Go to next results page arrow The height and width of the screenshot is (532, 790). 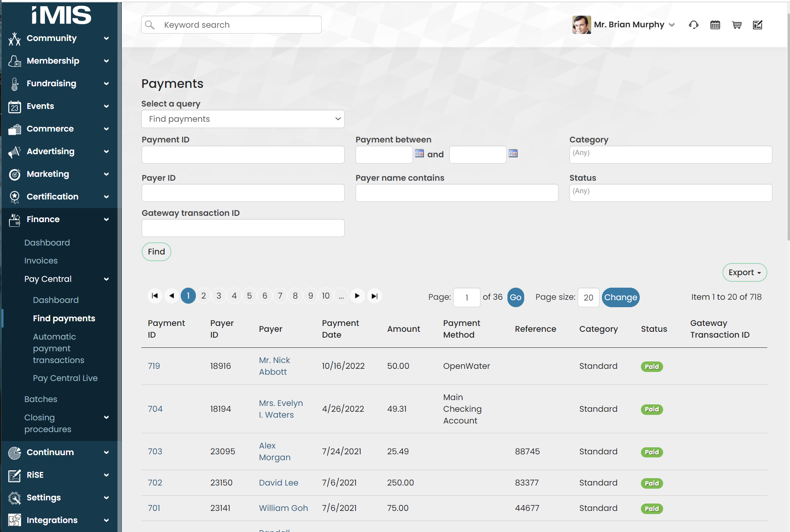pos(357,296)
